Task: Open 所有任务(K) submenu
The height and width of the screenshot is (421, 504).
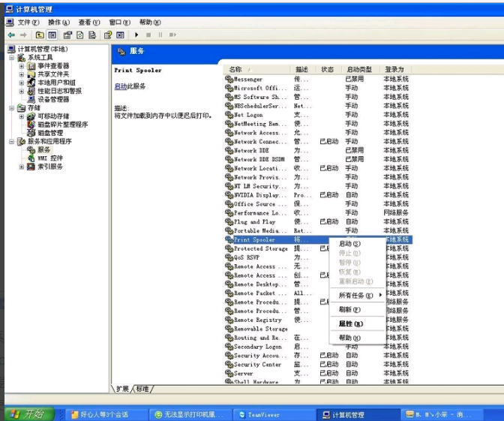Action: (x=358, y=295)
